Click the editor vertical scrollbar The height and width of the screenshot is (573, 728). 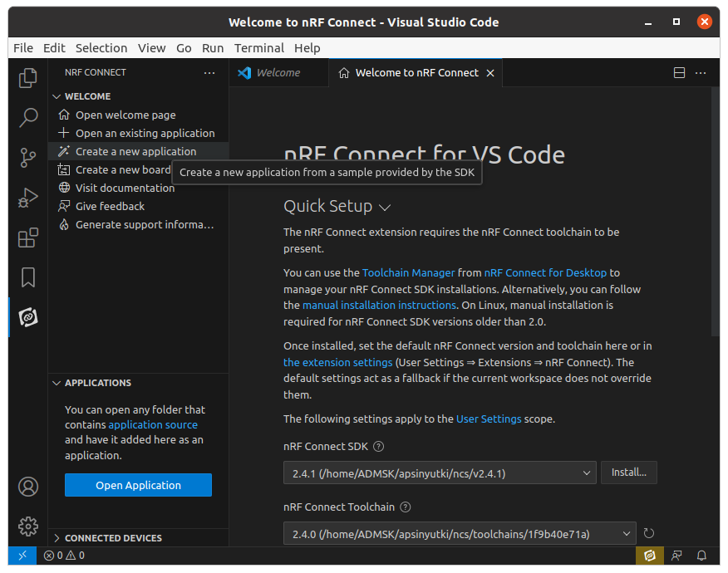coord(715,212)
